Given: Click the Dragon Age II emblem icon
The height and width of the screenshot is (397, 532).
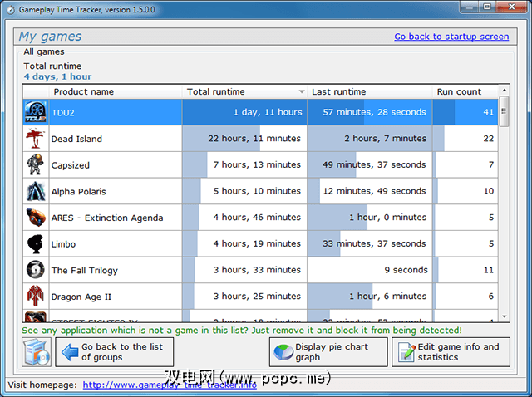Looking at the screenshot, I should click(x=36, y=296).
